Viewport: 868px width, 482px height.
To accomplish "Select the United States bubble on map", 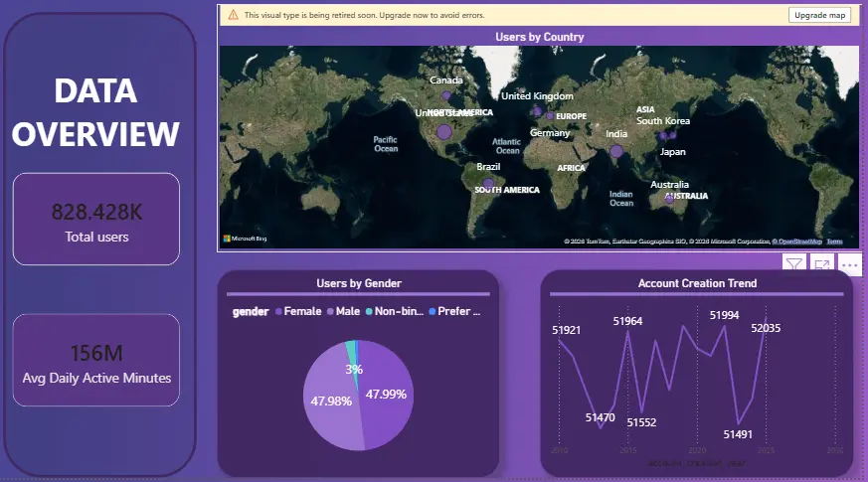I will 444,132.
